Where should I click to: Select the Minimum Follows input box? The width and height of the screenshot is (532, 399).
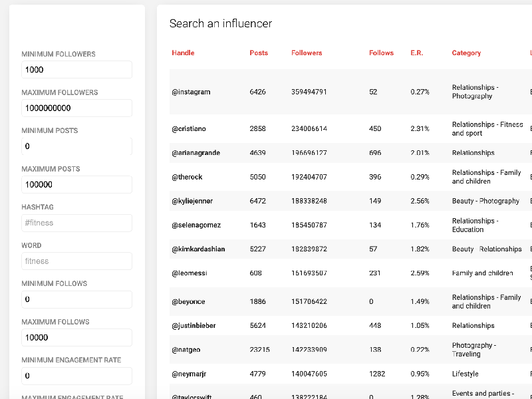click(76, 299)
